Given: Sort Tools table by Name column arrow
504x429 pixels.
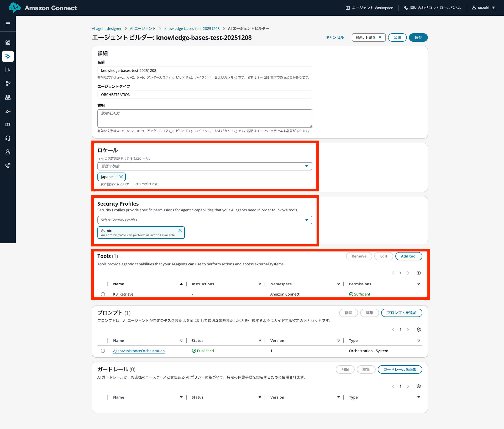Looking at the screenshot, I should point(181,284).
